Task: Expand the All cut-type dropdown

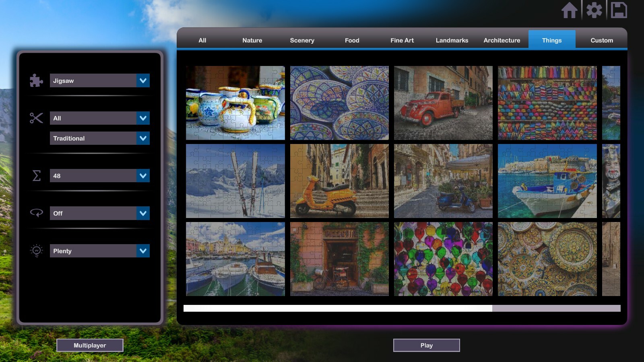Action: 99,118
